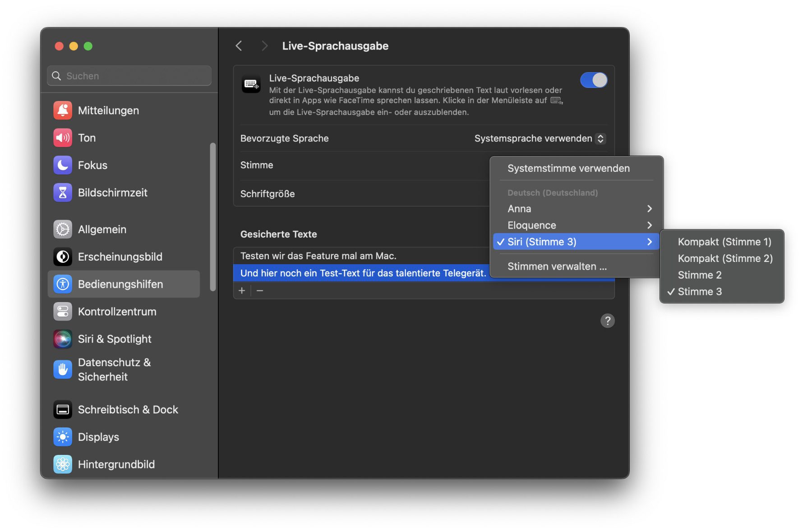Open Mitteilungen in the sidebar
Screen dimensions: 812x532
[x=108, y=110]
